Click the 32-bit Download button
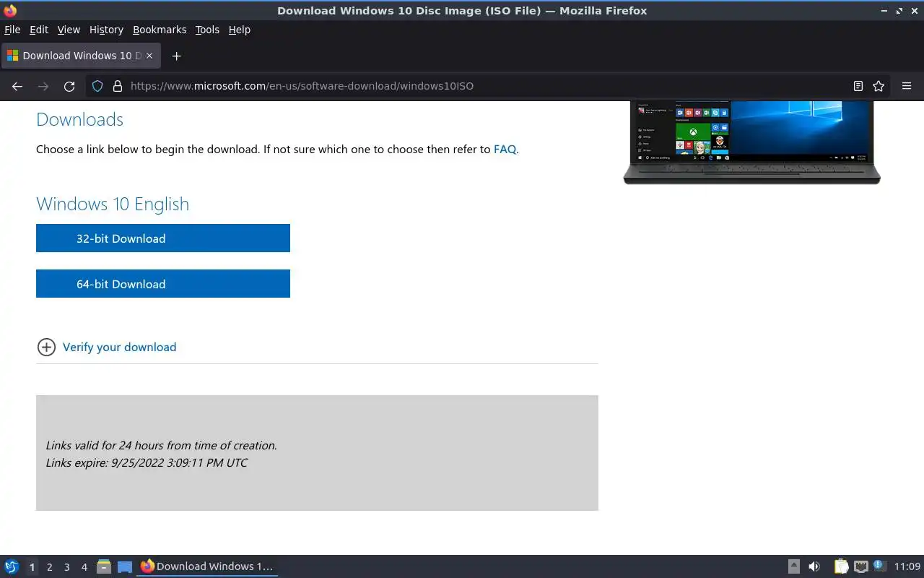 click(163, 238)
